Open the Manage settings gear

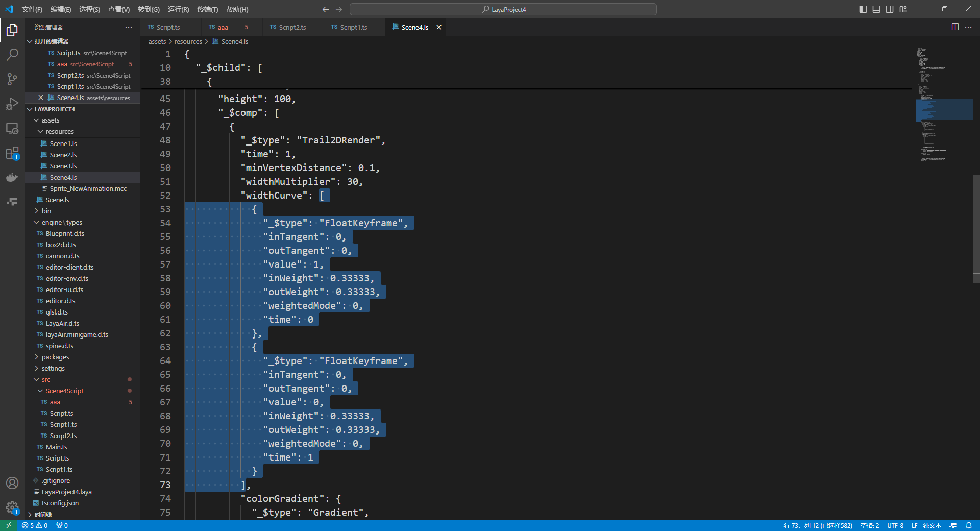(x=12, y=508)
